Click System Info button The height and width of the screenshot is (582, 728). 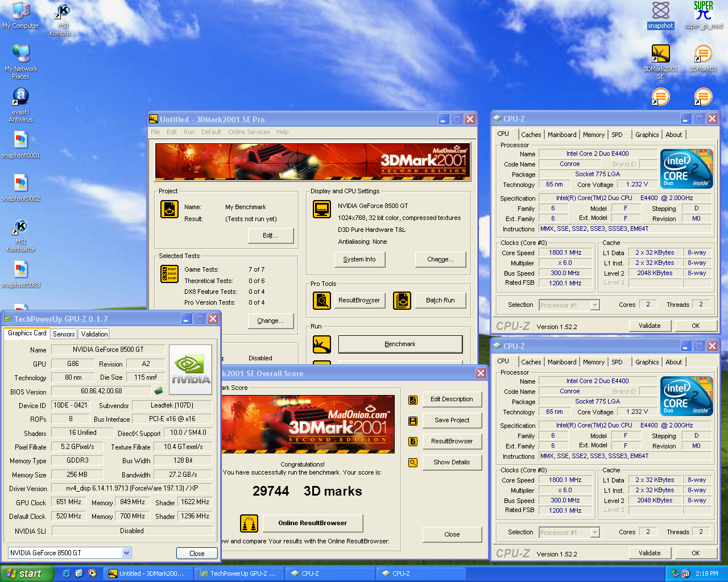(359, 259)
